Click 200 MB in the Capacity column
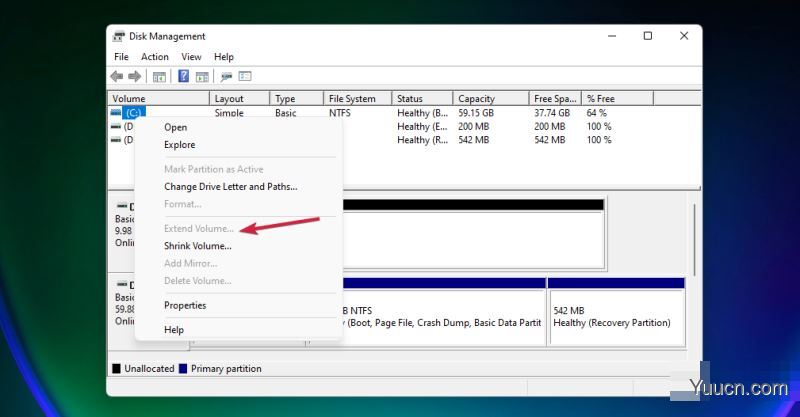Screen dimensions: 800x417 click(x=473, y=126)
